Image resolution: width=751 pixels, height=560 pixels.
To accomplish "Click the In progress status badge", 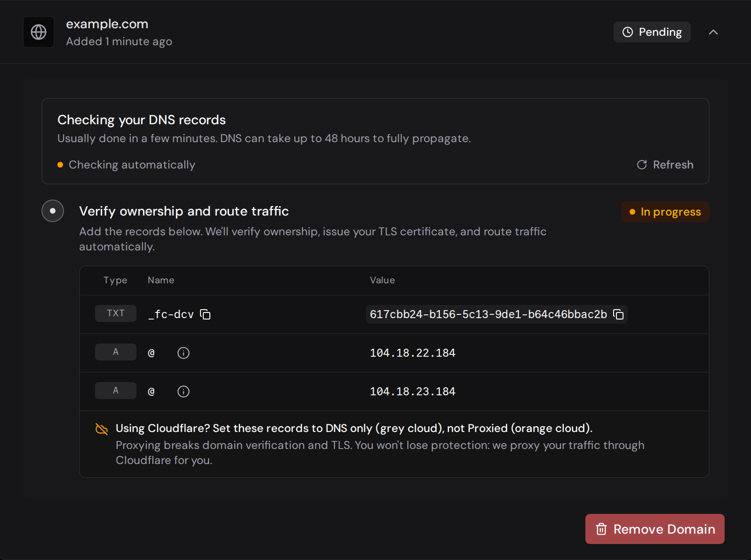I will pos(665,212).
